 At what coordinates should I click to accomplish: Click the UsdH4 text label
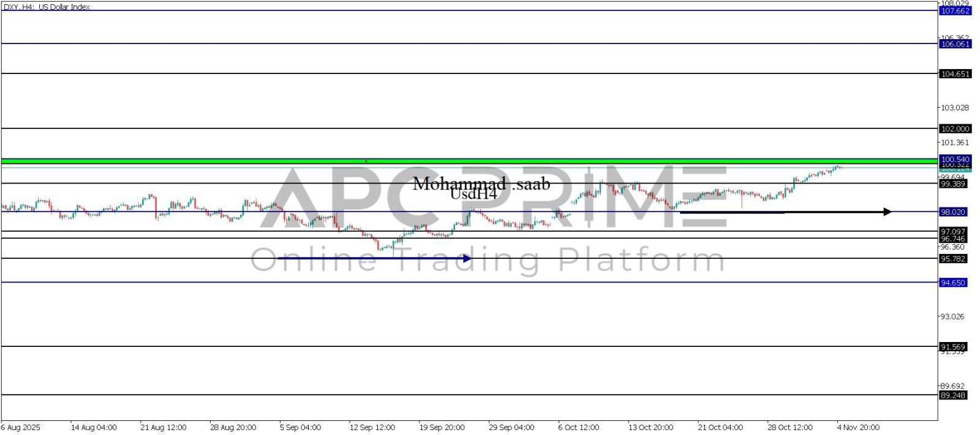click(x=473, y=195)
